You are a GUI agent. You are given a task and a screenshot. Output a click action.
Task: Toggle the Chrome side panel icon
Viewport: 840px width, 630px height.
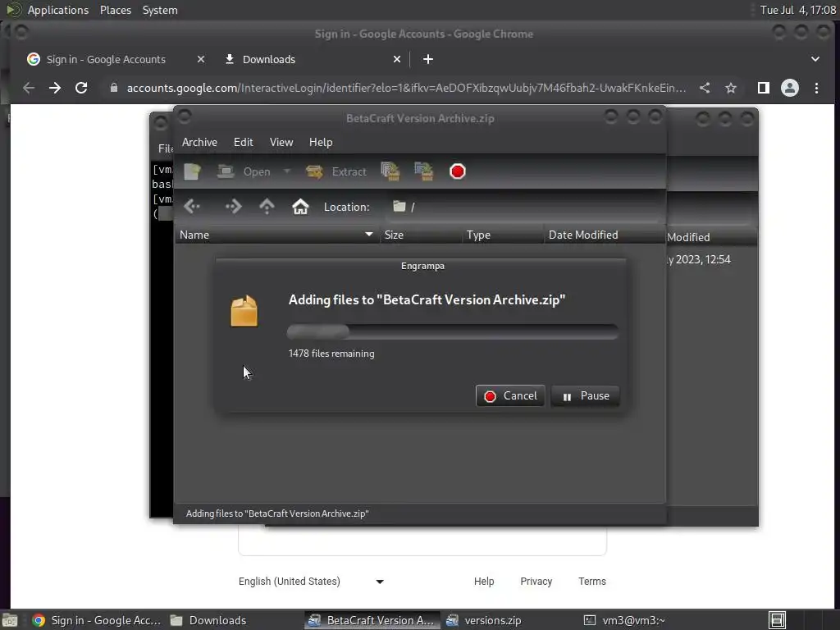point(764,88)
